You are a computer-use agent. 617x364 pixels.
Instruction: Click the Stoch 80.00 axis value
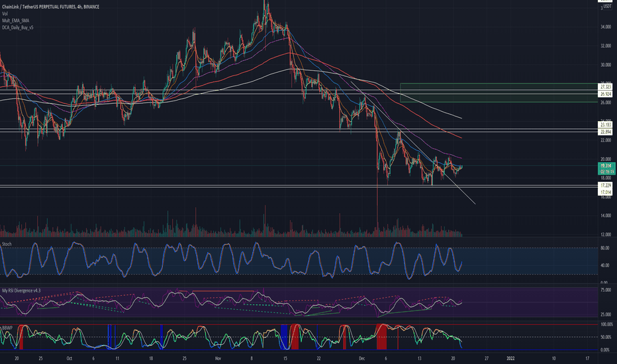pos(605,248)
